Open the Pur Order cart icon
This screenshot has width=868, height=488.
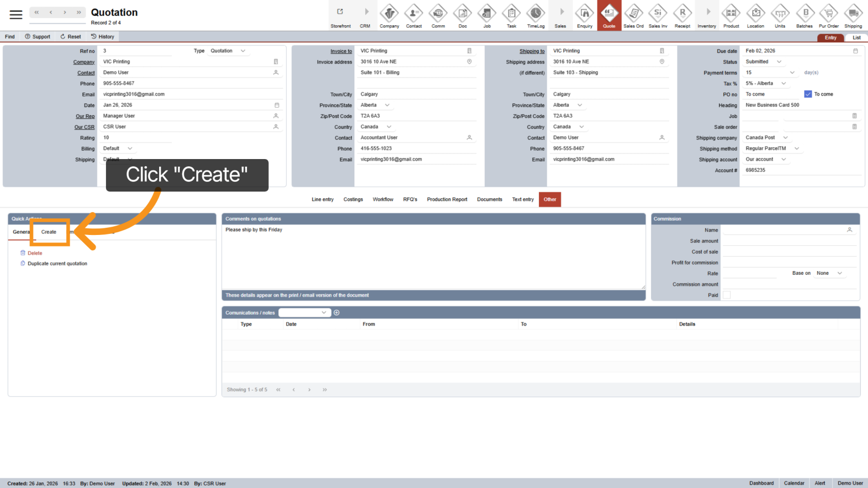[829, 15]
